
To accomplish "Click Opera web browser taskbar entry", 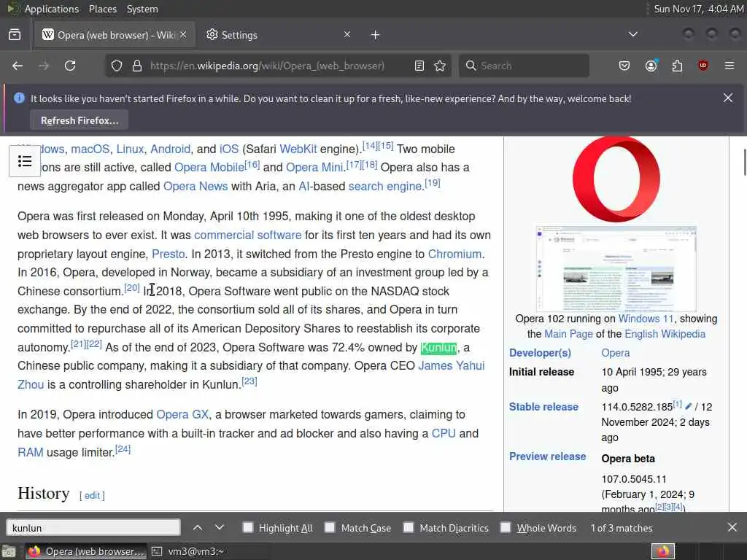I will [86, 551].
